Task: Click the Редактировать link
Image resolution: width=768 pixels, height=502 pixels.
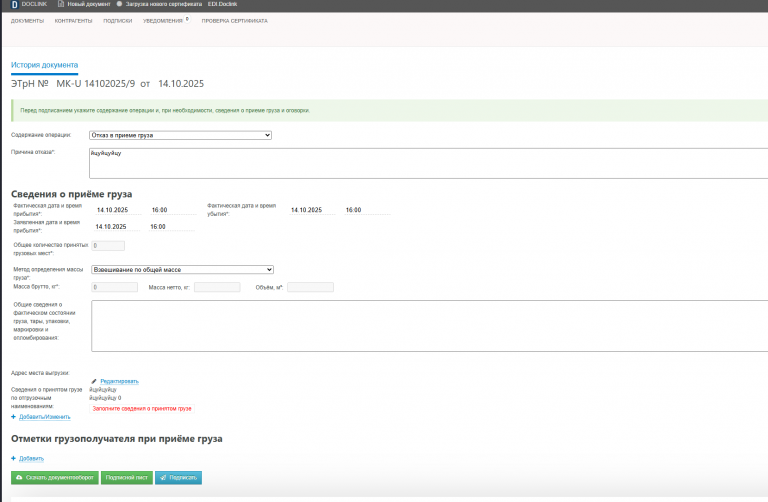Action: click(x=120, y=381)
